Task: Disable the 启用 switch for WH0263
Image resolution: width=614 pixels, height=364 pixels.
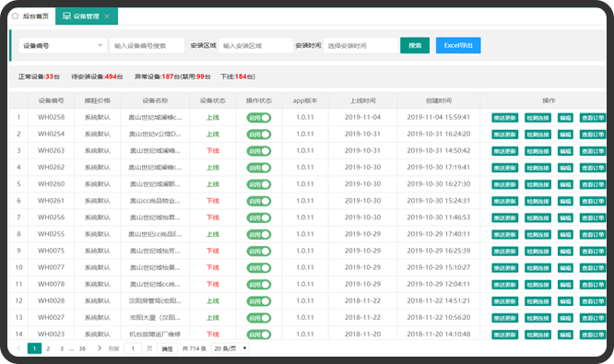Action: pos(259,151)
